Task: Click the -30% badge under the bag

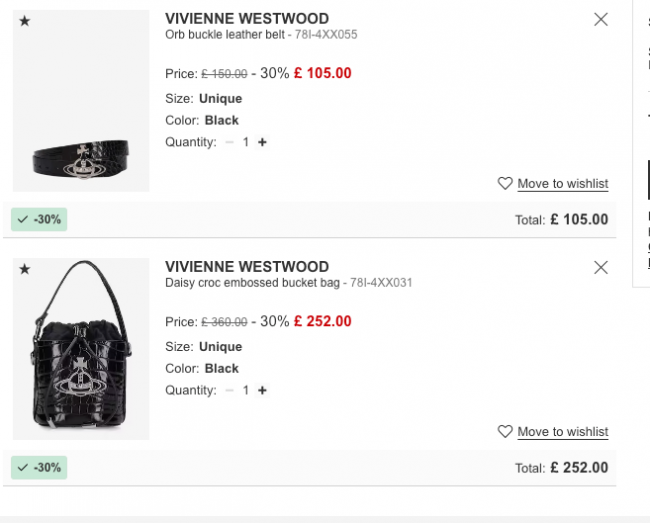Action: coord(39,467)
